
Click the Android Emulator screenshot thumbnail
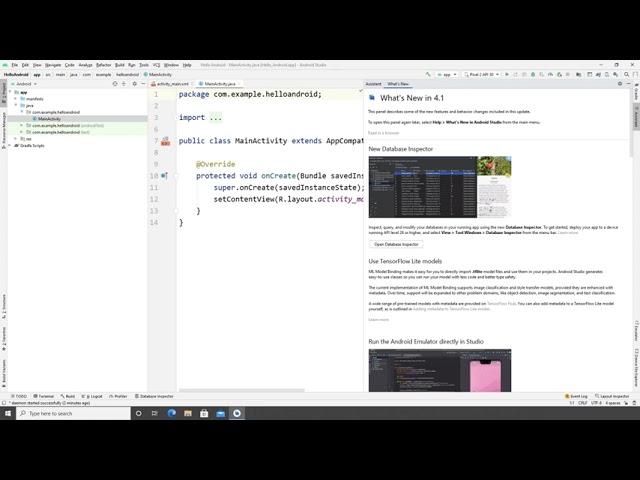tap(440, 370)
